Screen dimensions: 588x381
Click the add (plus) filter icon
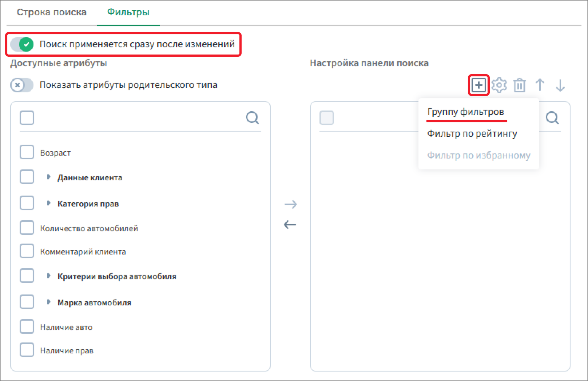pos(478,85)
